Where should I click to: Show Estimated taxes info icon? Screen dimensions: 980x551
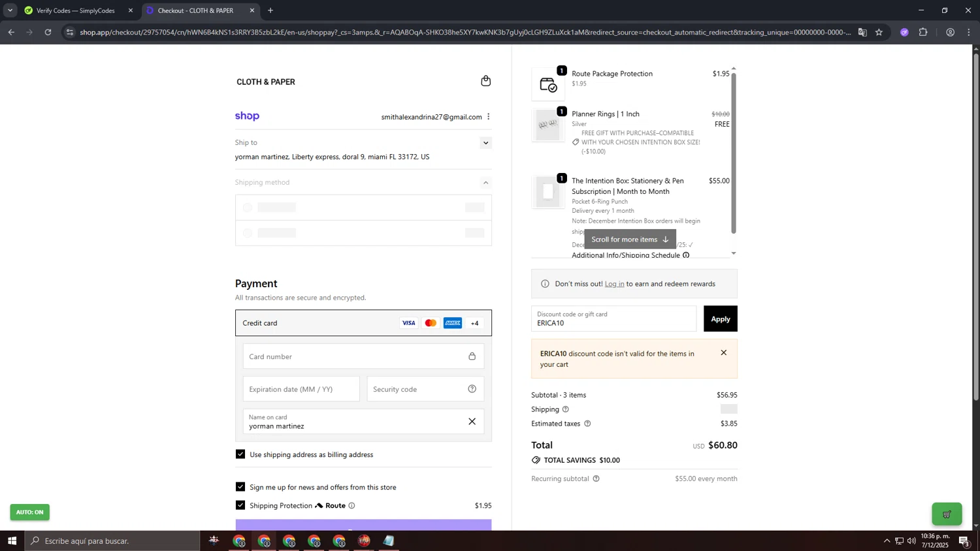(587, 424)
